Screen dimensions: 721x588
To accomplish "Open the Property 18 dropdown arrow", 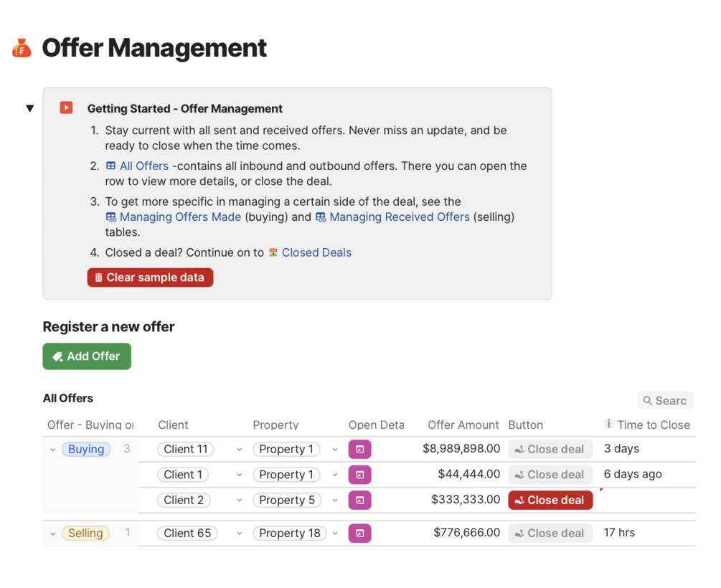I will click(334, 534).
